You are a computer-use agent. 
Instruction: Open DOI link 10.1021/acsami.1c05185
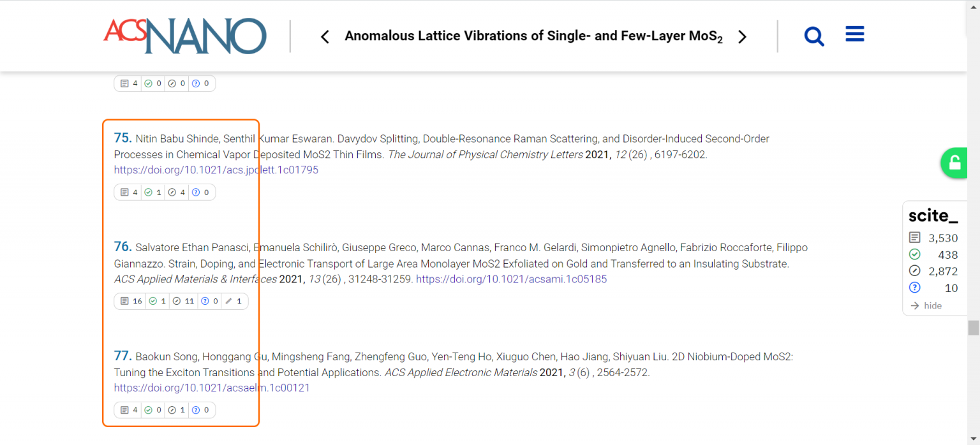(x=511, y=279)
